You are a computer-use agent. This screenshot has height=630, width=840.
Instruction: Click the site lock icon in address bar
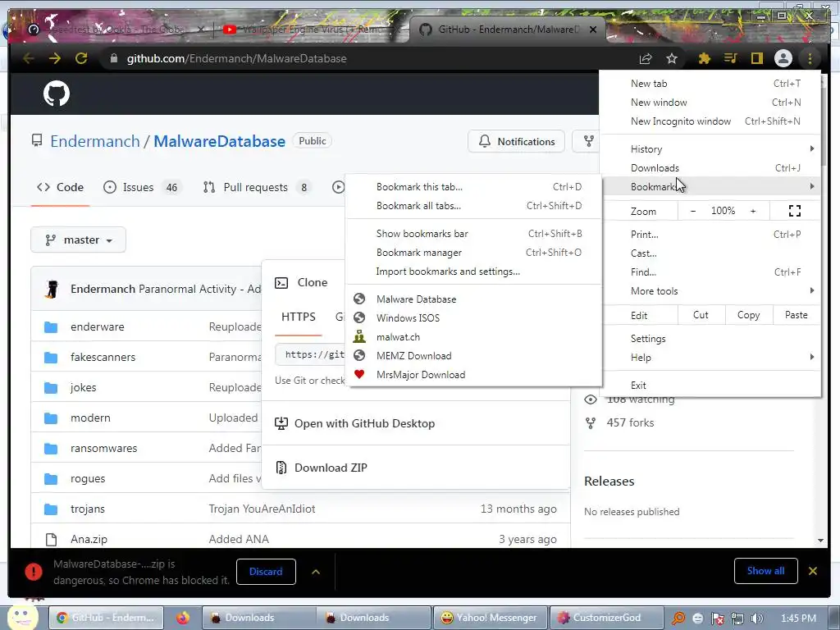pos(113,58)
